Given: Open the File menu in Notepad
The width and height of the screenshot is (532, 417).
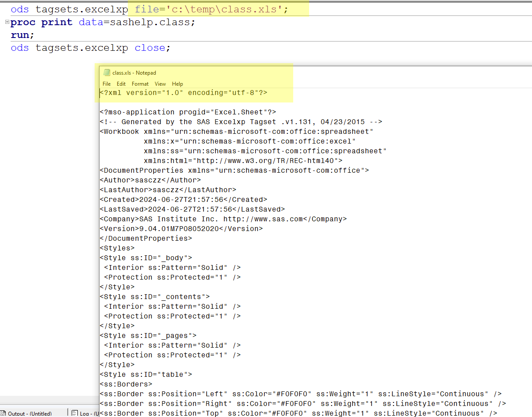Looking at the screenshot, I should (106, 83).
